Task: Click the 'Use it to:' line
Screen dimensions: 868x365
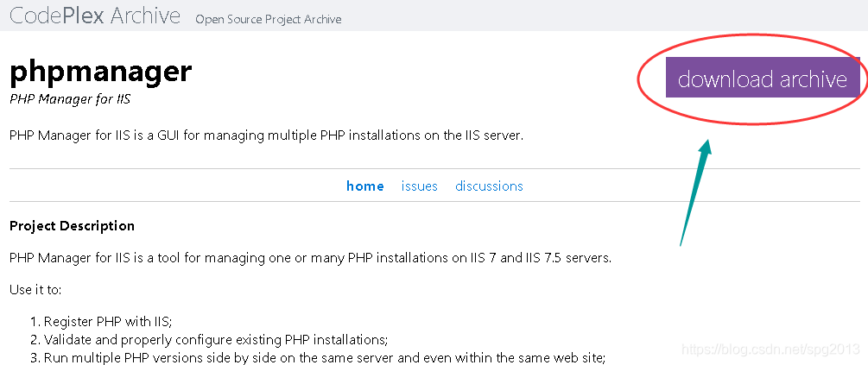Action: [35, 289]
